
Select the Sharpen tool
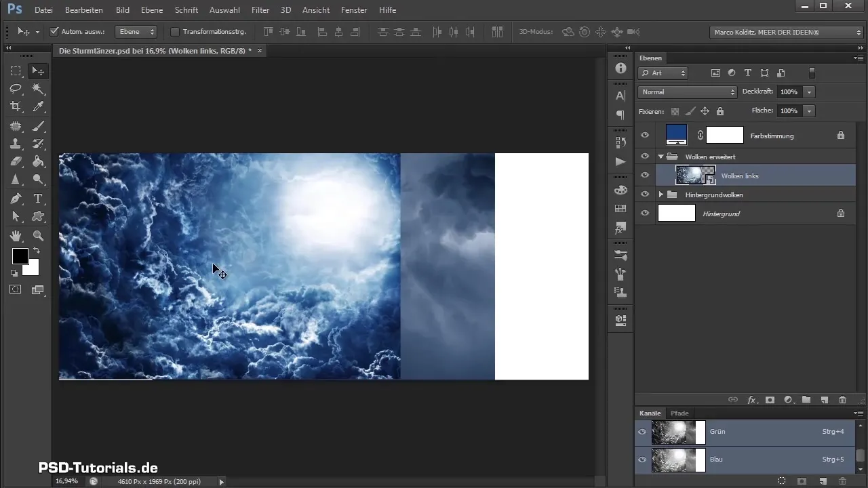coord(16,180)
